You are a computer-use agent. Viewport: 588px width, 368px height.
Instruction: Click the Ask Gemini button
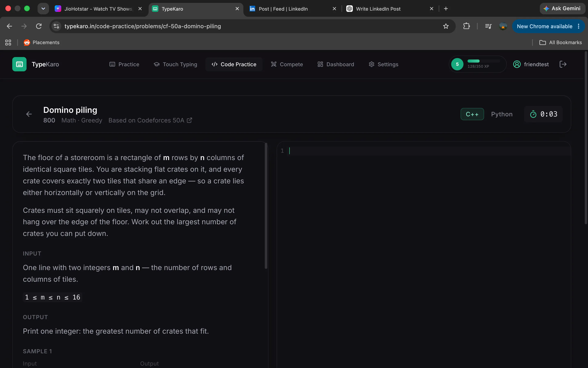coord(562,9)
